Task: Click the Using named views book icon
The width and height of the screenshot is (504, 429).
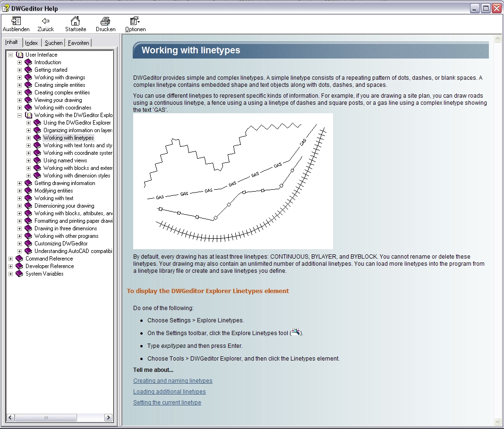Action: [x=38, y=160]
